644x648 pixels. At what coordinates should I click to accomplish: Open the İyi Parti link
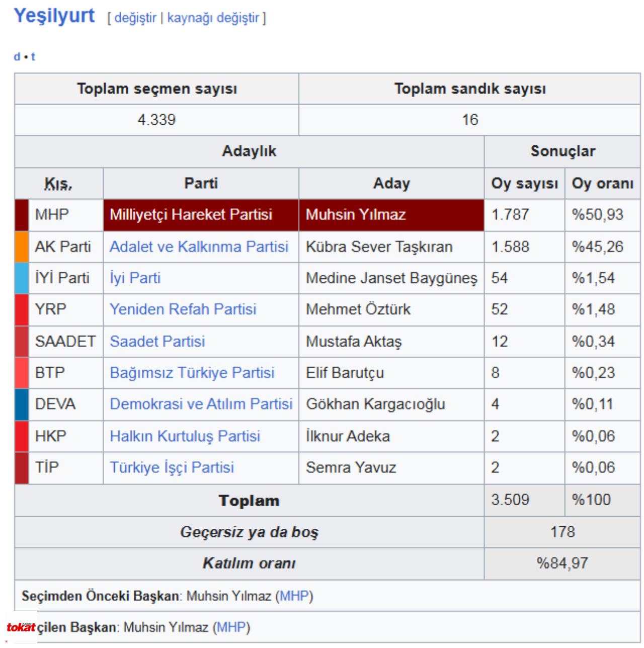click(135, 278)
